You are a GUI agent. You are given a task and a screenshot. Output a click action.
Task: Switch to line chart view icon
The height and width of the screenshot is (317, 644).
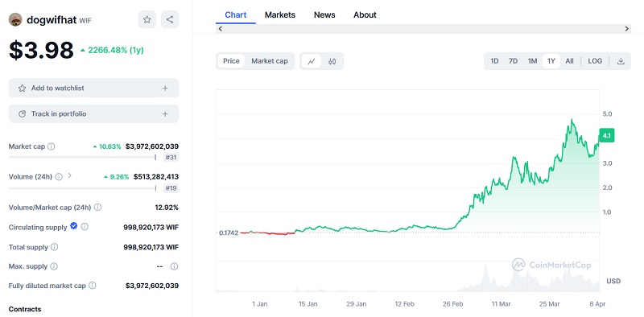(312, 61)
